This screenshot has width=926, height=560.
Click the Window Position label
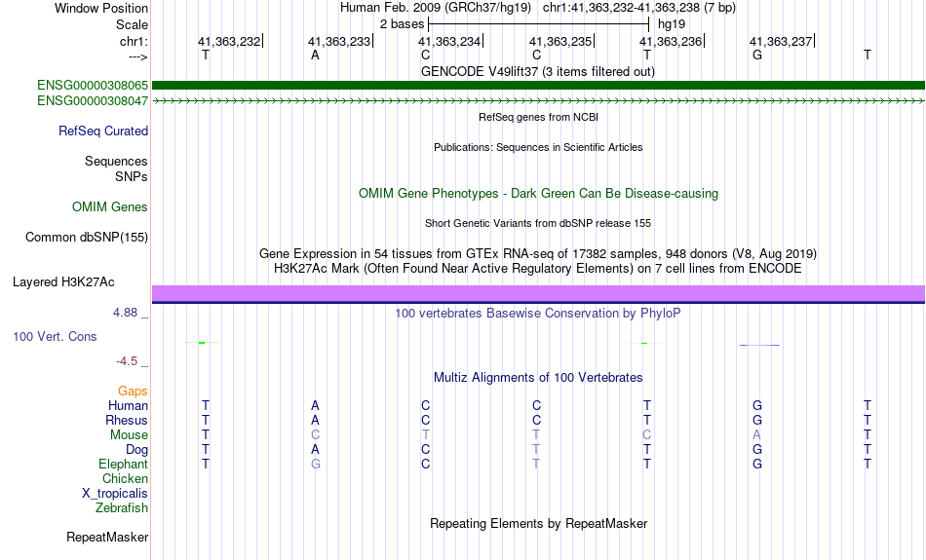tap(101, 8)
